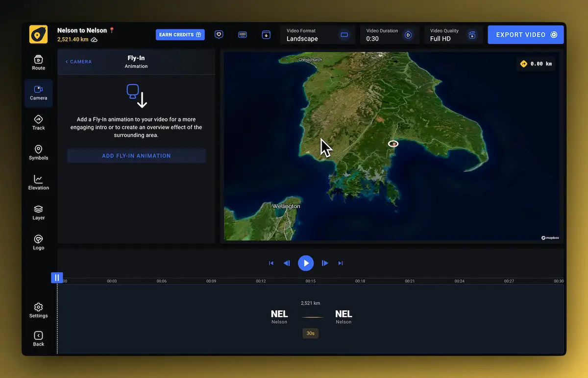The image size is (588, 378).
Task: Open the Video Quality Full HD selector
Action: (453, 35)
